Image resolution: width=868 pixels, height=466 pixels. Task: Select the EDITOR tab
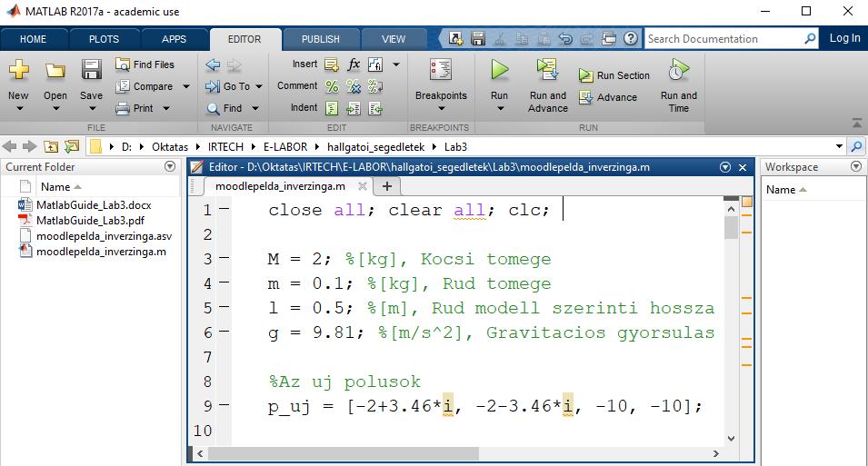click(x=244, y=39)
